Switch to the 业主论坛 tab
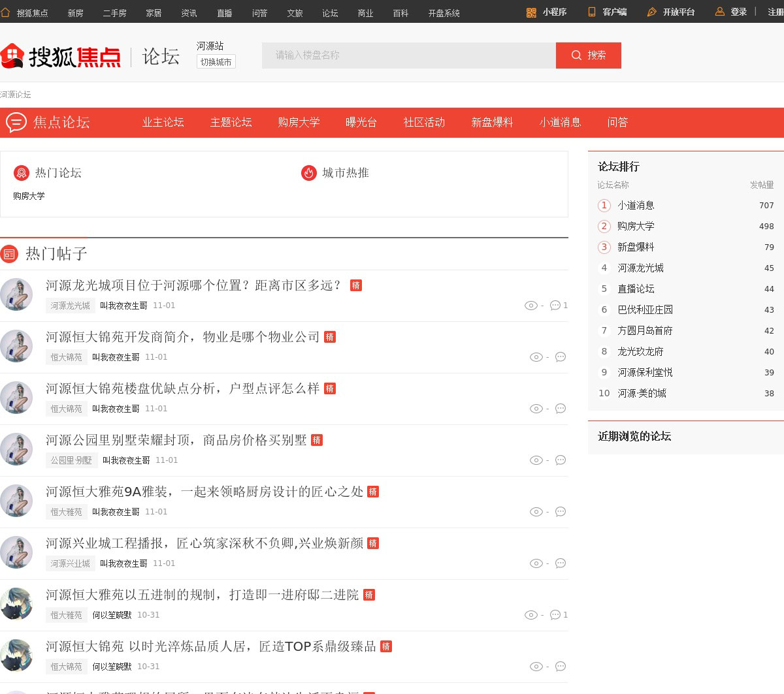 (x=163, y=123)
